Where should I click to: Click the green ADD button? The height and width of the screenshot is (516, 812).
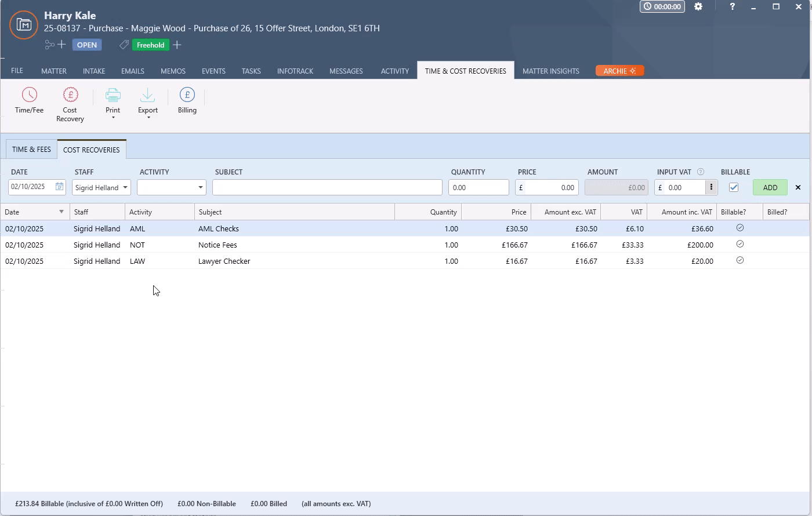coord(770,187)
